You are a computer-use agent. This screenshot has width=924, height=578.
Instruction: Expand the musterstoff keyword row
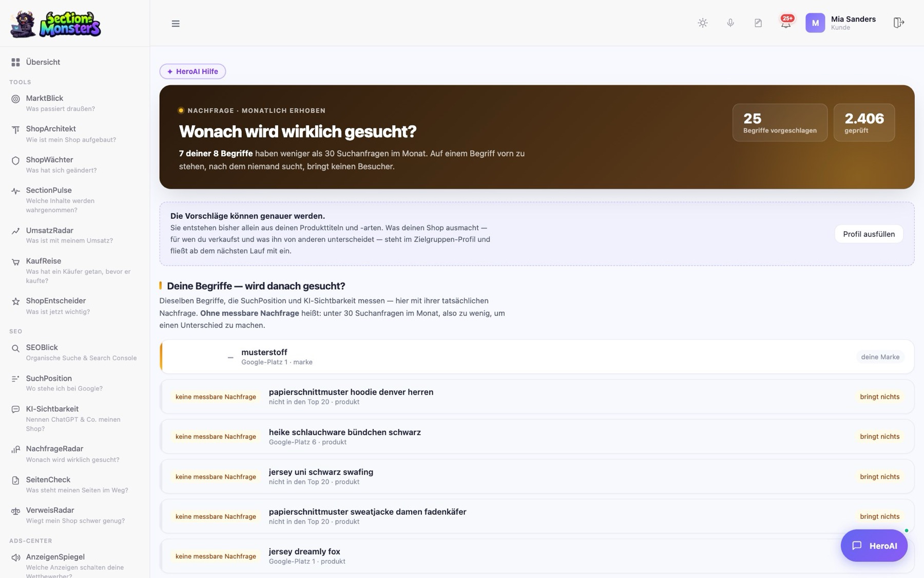click(537, 357)
